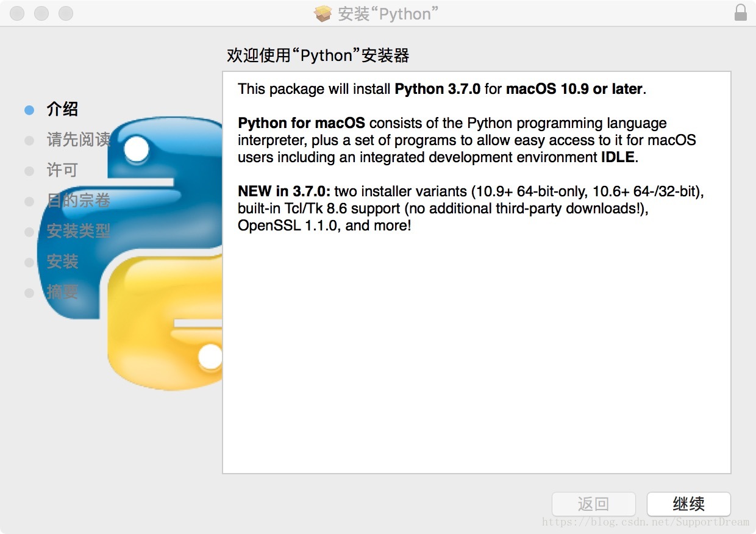Click the text "built-in Tcl/Tk 8.6 support"
The width and height of the screenshot is (756, 534).
coord(318,208)
